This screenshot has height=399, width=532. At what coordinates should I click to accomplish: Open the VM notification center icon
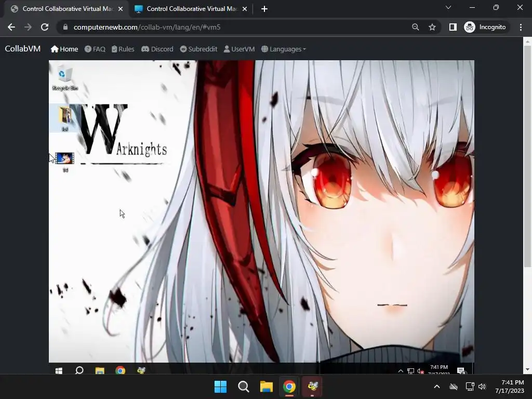click(x=461, y=371)
